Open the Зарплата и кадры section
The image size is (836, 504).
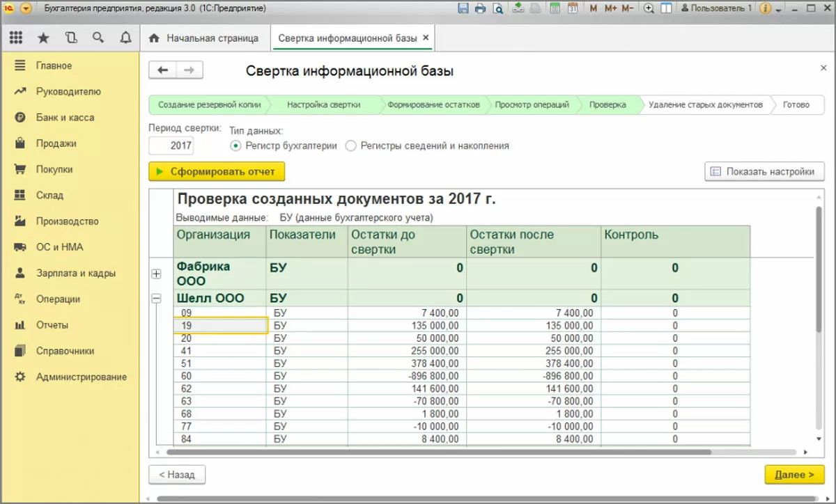pyautogui.click(x=75, y=274)
